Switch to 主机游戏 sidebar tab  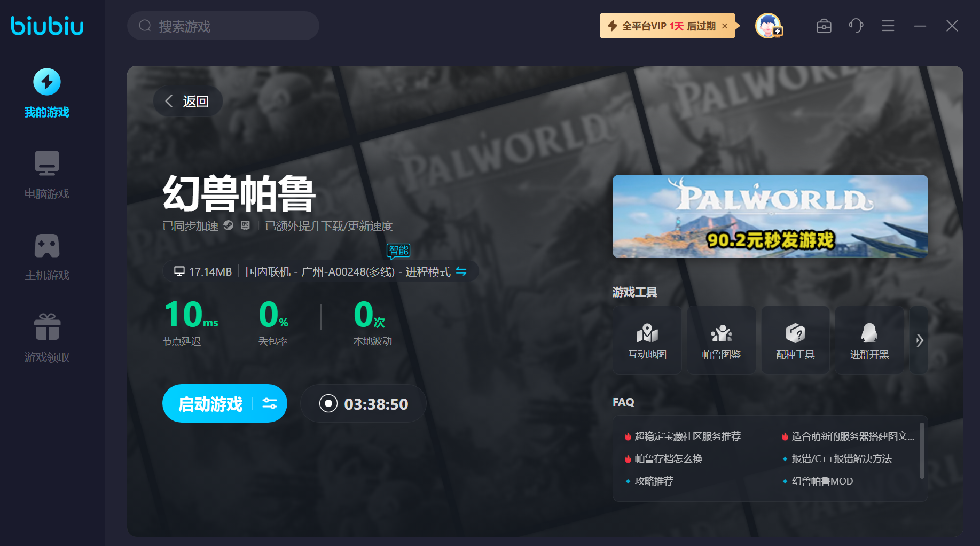(47, 256)
